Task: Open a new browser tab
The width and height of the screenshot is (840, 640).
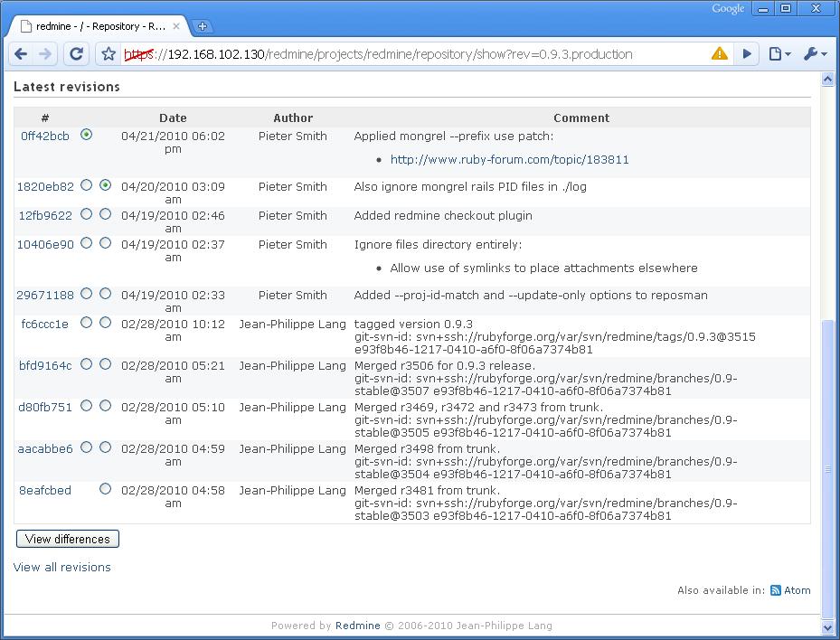Action: [x=203, y=26]
